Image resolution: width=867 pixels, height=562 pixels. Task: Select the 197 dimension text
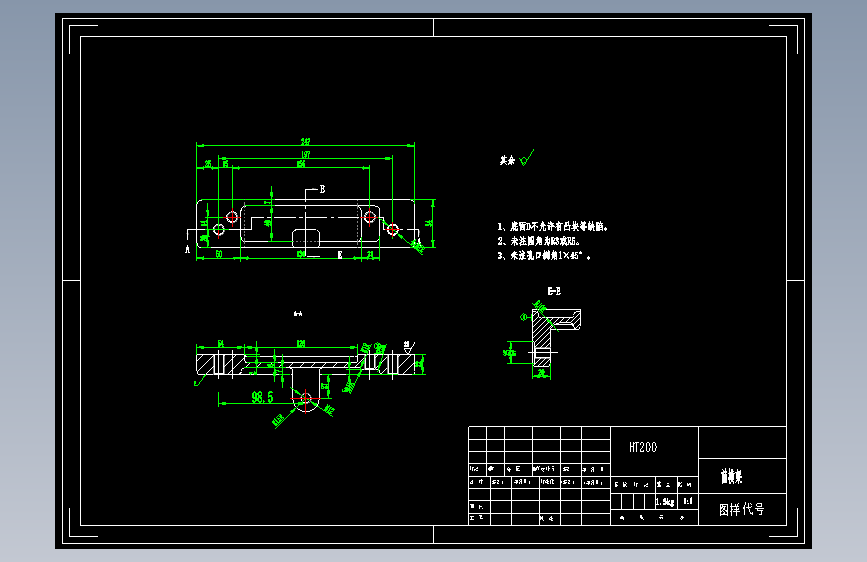[306, 155]
